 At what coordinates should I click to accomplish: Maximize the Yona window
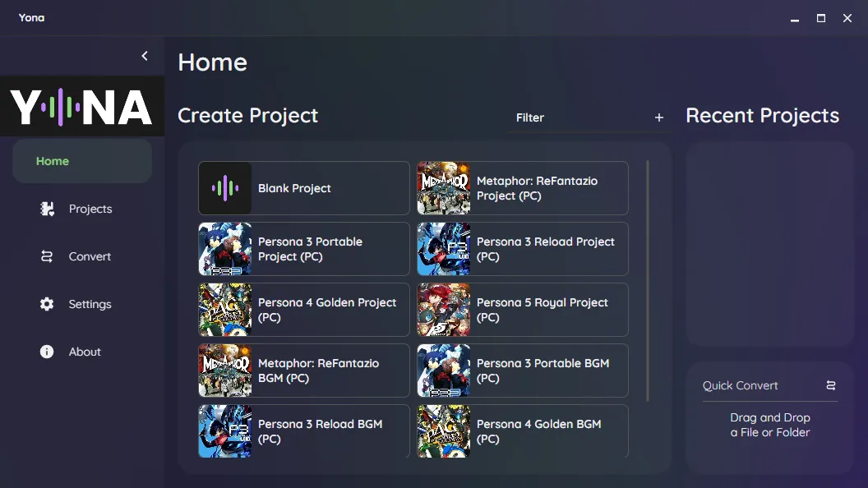pyautogui.click(x=821, y=18)
